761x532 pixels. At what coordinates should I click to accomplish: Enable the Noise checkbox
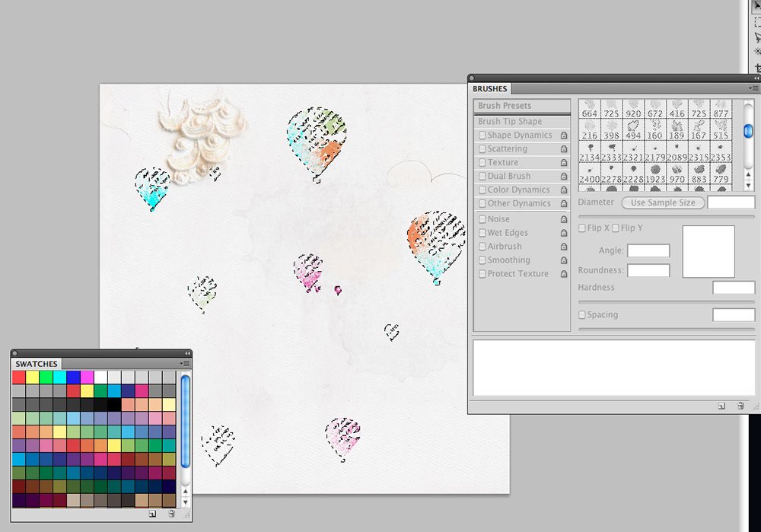click(x=482, y=219)
